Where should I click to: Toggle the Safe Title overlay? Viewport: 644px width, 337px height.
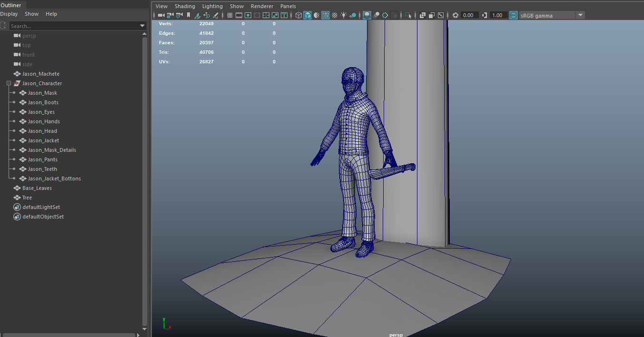click(x=284, y=15)
